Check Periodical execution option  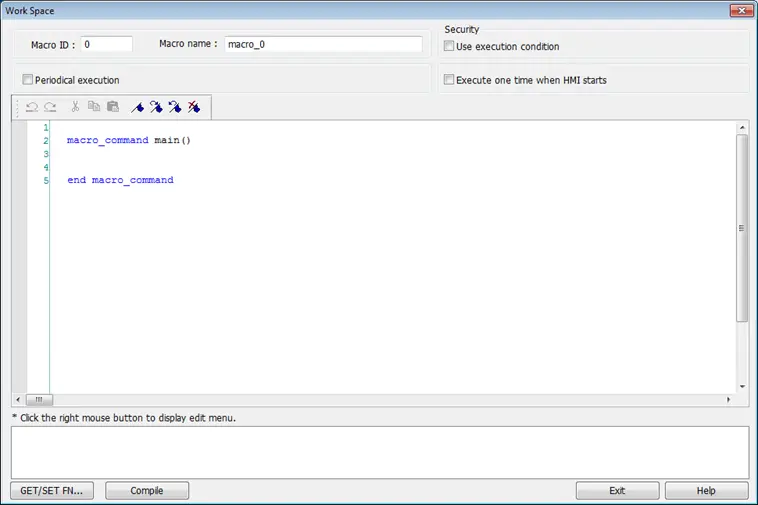tap(28, 79)
